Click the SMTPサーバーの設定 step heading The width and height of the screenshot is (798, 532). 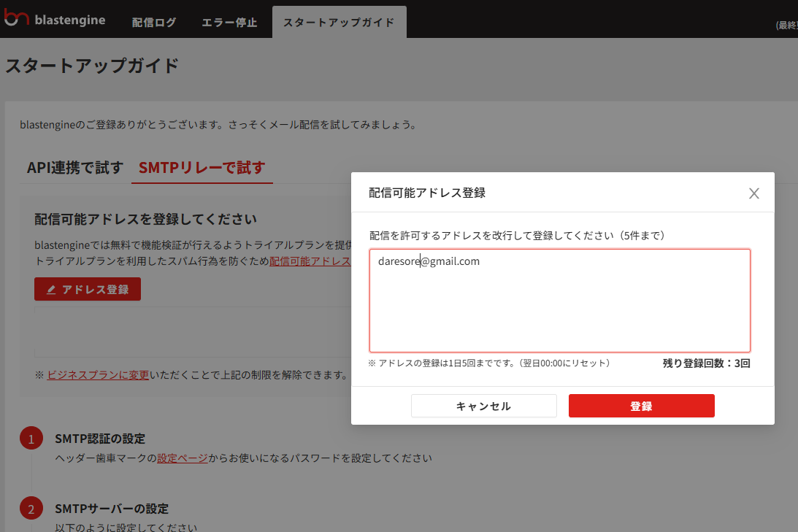pyautogui.click(x=112, y=509)
